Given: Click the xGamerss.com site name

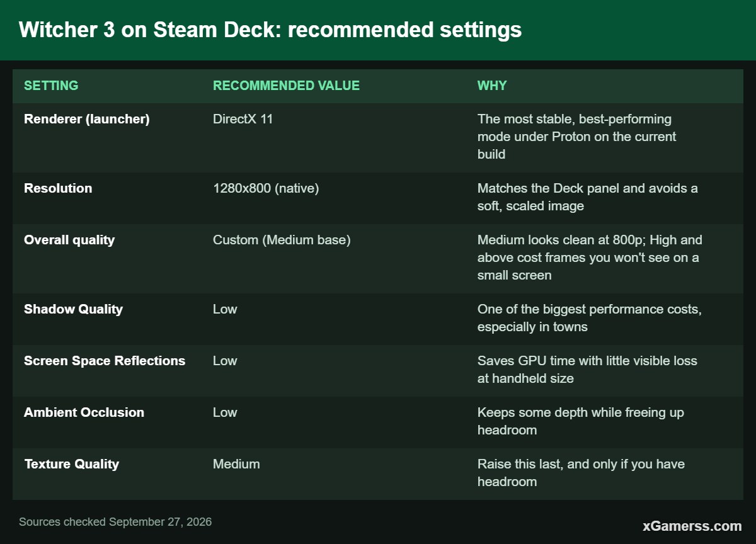Looking at the screenshot, I should 692,526.
